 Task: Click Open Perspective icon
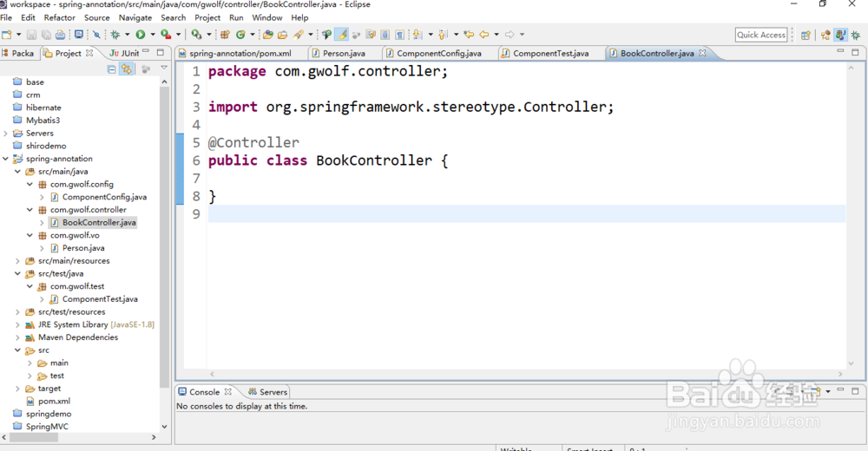pyautogui.click(x=806, y=35)
